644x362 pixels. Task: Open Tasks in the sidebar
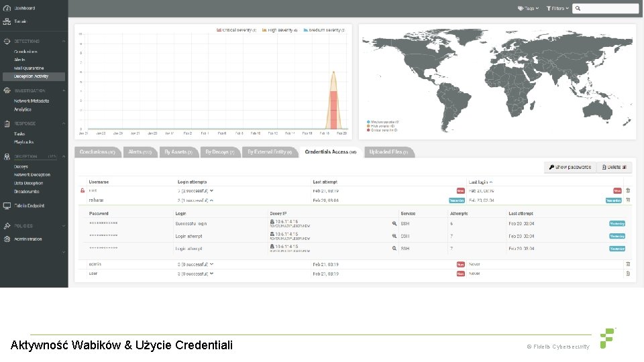[19, 134]
